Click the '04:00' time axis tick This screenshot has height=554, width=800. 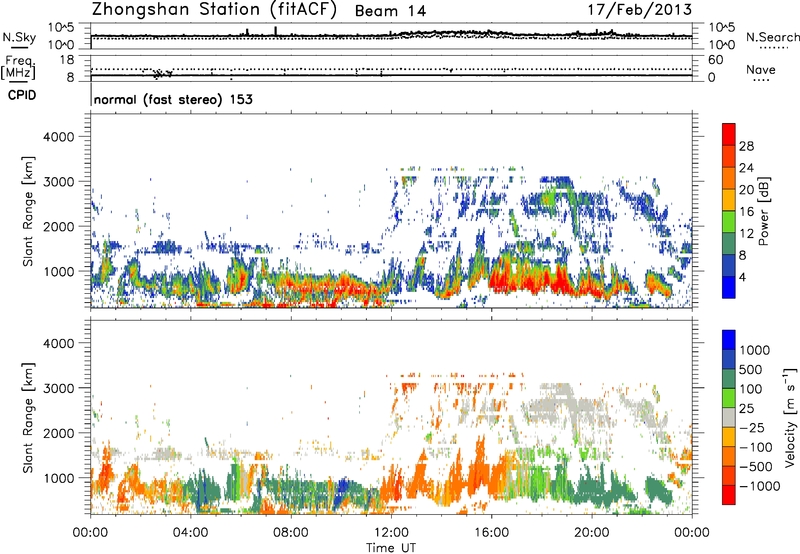coord(190,533)
